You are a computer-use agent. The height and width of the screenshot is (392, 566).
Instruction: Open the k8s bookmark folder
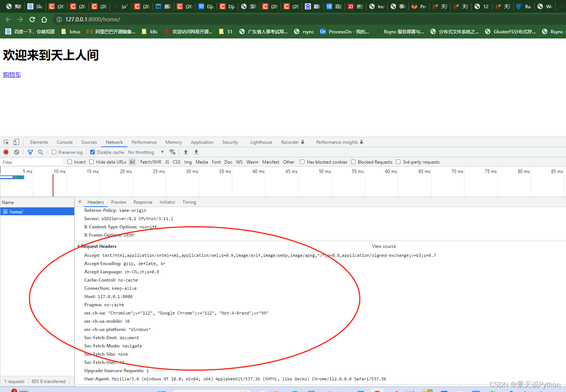click(149, 32)
